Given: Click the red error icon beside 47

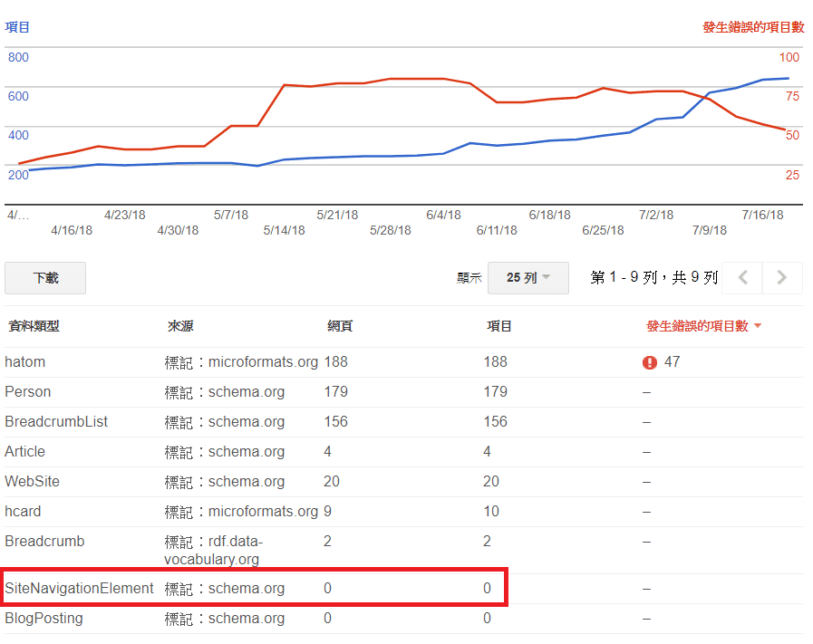Looking at the screenshot, I should 649,362.
